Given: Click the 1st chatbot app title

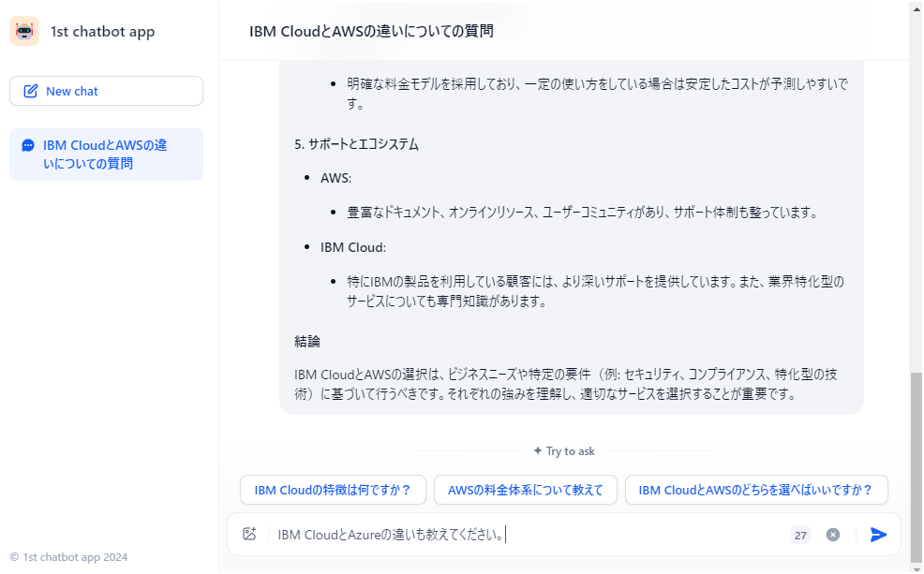Looking at the screenshot, I should [x=102, y=31].
